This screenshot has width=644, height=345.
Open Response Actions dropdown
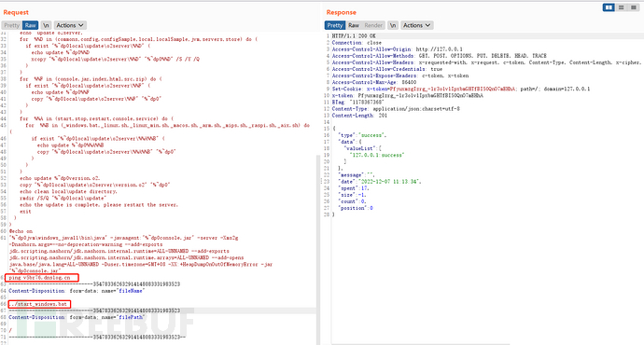[417, 25]
